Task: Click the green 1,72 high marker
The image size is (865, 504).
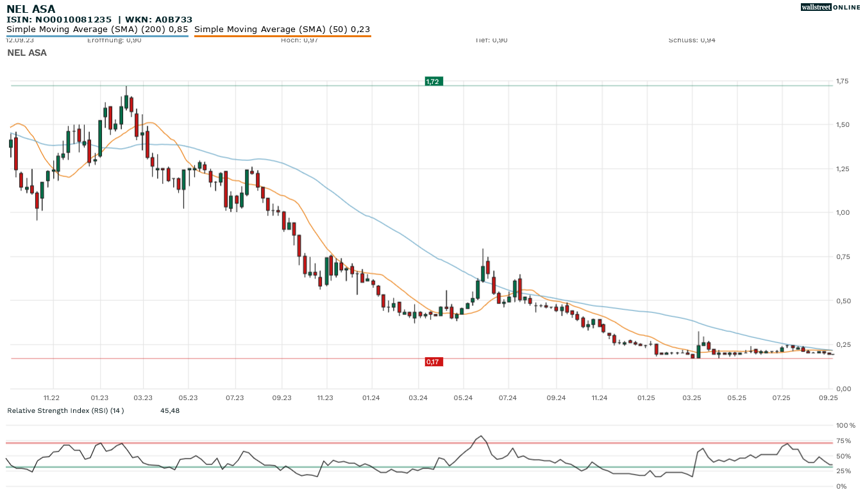Action: coord(433,81)
